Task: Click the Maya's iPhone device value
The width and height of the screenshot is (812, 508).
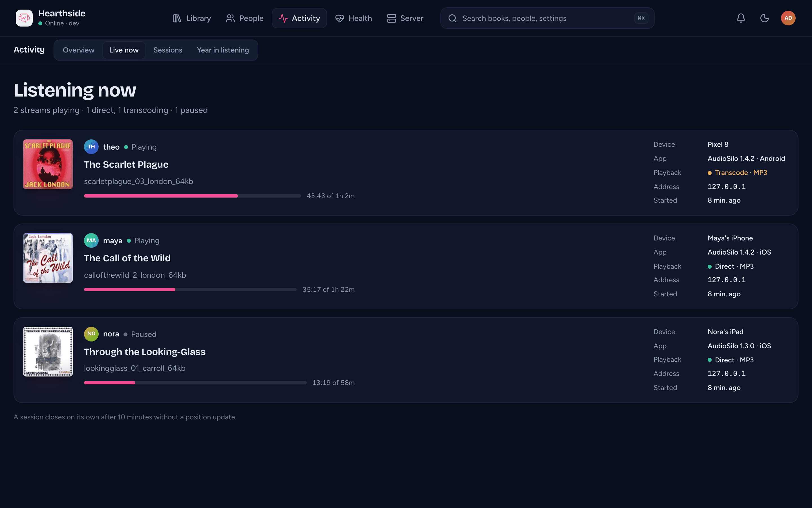Action: [x=730, y=238]
